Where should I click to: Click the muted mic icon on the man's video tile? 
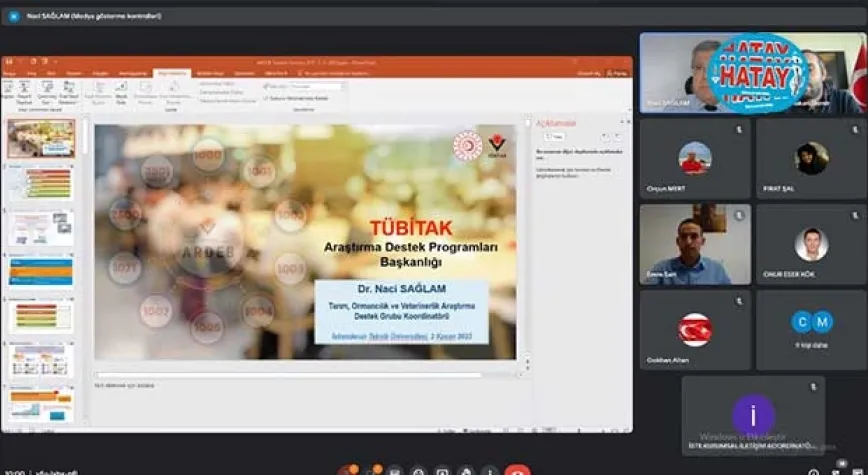[x=739, y=215]
